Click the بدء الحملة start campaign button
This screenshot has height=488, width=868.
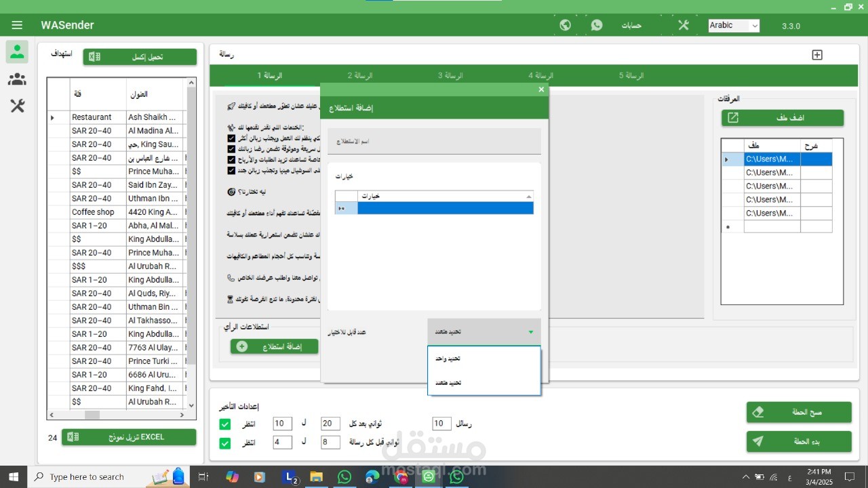(x=799, y=441)
